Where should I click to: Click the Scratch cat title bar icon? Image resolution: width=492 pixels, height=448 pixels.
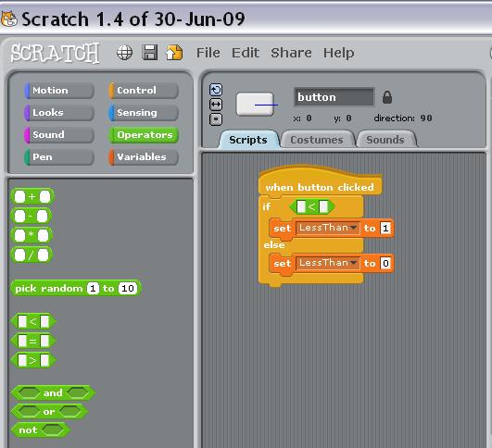pyautogui.click(x=8, y=19)
